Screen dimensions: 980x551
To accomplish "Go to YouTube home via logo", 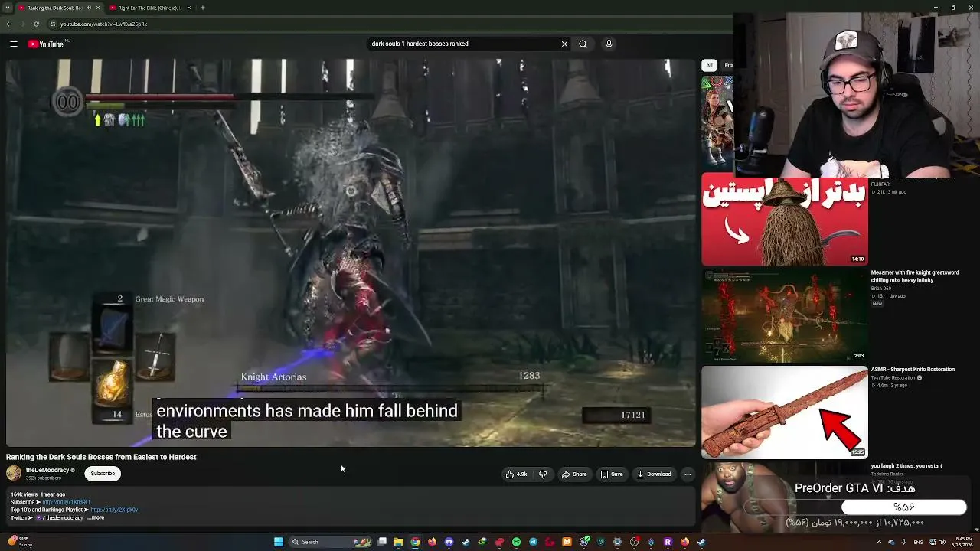I will (x=46, y=44).
